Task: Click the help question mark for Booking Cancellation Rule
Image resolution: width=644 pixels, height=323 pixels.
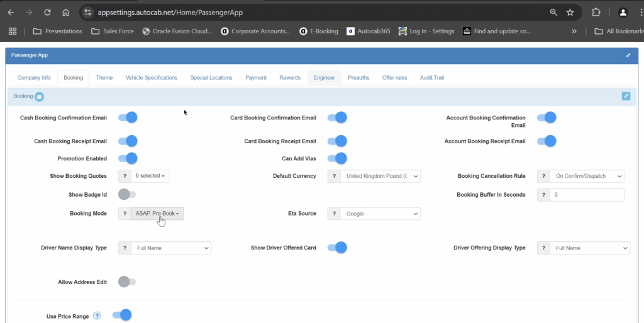Action: point(543,176)
